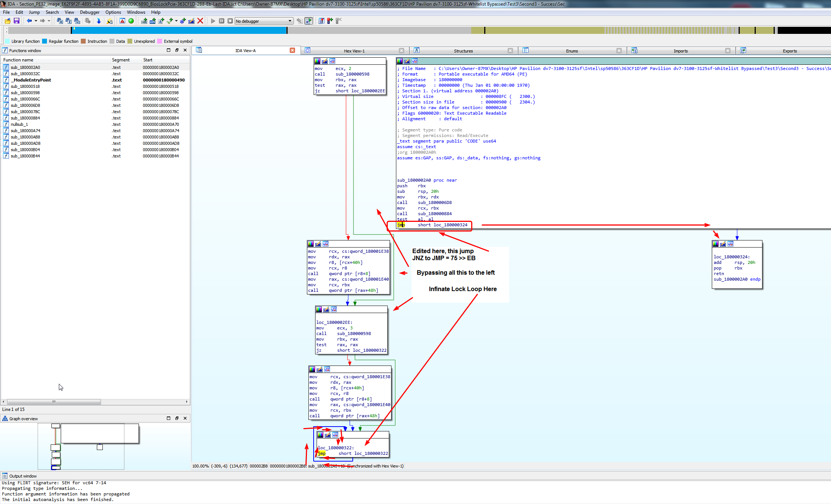
Task: Switch to the Structures tab
Action: [463, 51]
